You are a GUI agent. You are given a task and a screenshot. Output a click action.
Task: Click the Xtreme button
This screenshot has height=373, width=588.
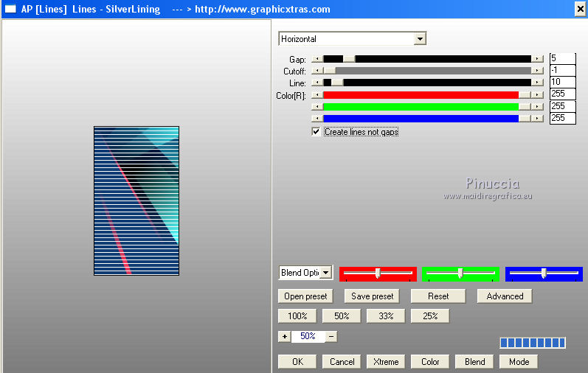[x=386, y=362]
